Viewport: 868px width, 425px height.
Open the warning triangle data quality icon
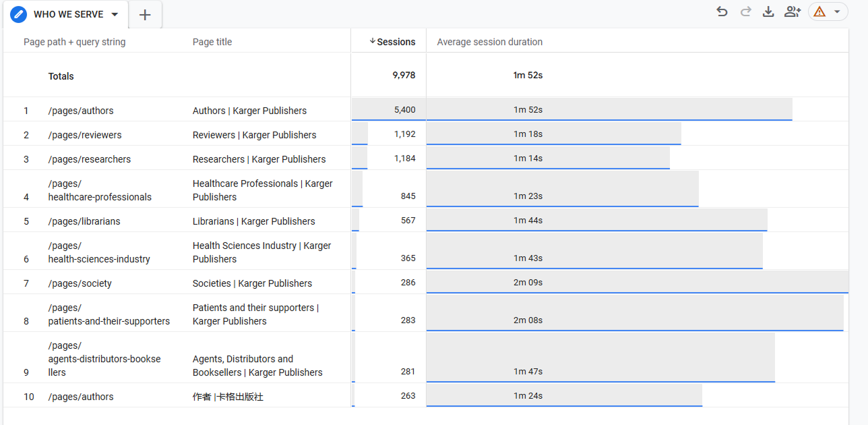[819, 11]
